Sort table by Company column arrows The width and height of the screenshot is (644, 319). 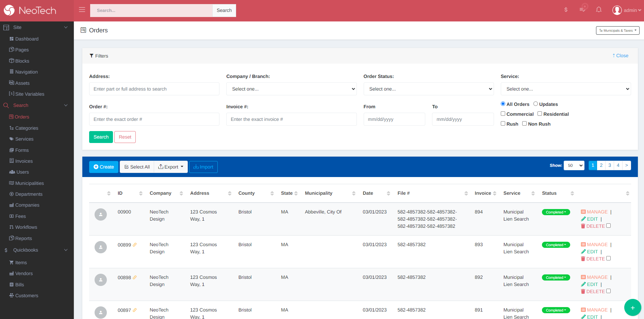pos(181,193)
